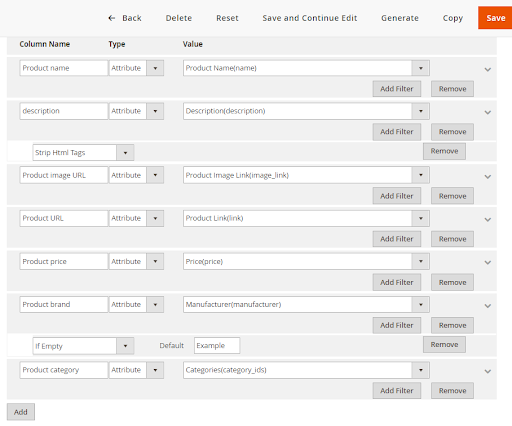Screen dimensions: 512x426
Task: Click Add Filter for Product price row
Action: 397,282
